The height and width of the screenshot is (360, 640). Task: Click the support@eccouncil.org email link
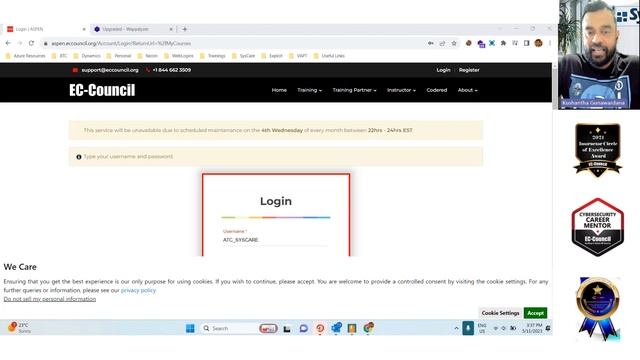(110, 70)
